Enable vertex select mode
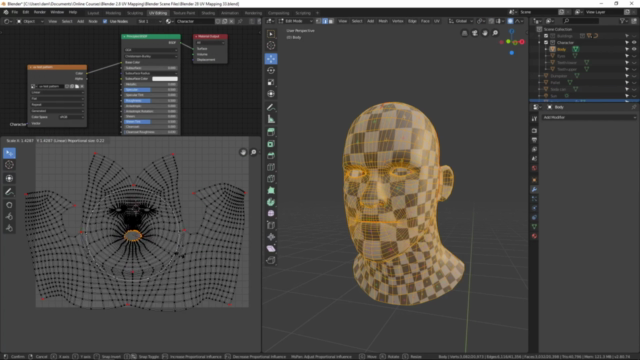The image size is (640, 360). coord(319,21)
